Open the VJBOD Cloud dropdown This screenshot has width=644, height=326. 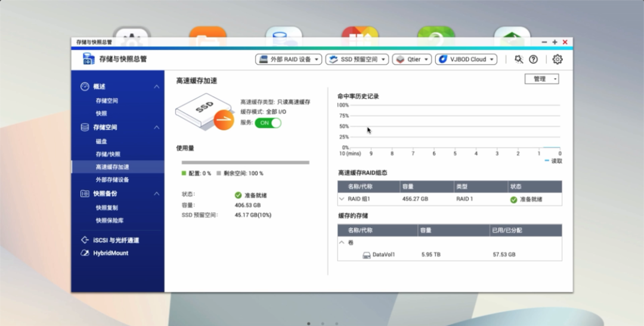(x=466, y=60)
